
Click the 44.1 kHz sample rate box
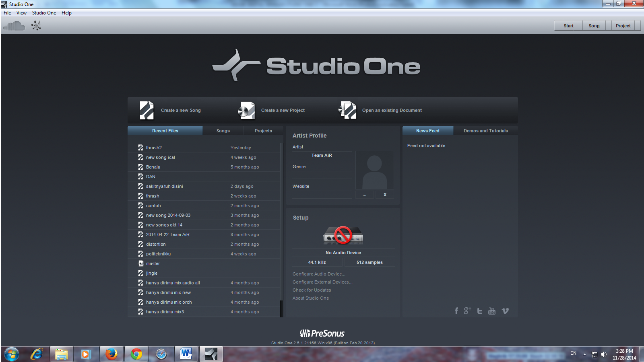pyautogui.click(x=317, y=262)
